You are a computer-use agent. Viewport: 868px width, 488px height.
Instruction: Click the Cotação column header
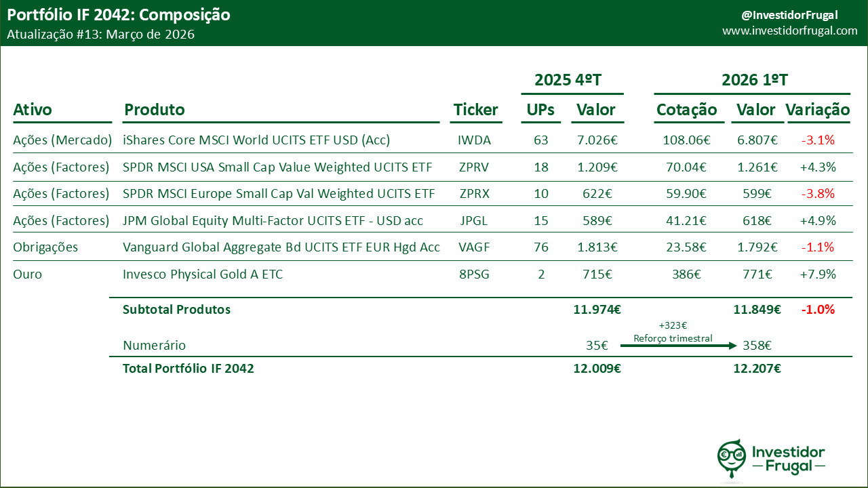686,110
